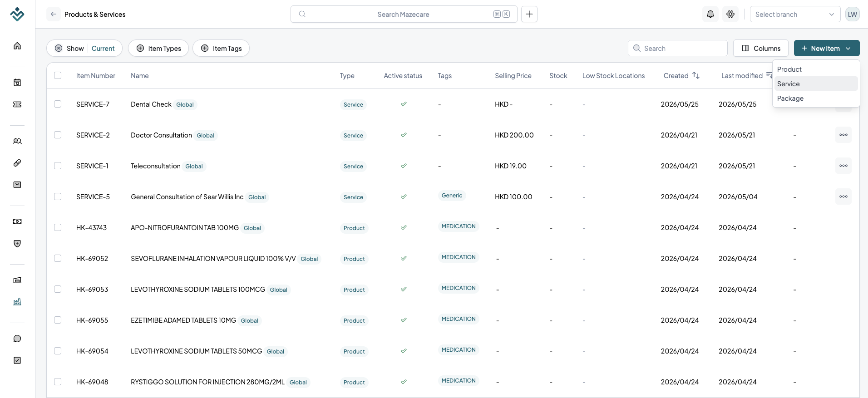Click the Mazecare logo icon

17,14
